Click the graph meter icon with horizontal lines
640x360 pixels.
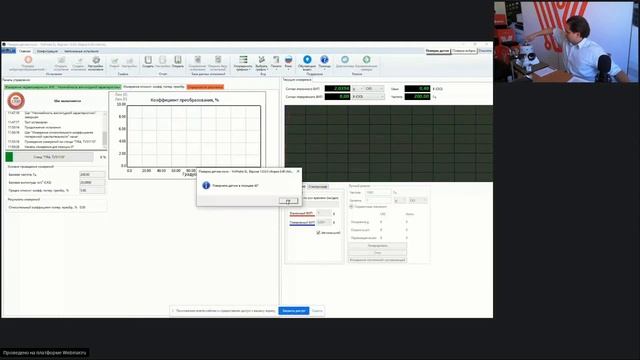(243, 60)
